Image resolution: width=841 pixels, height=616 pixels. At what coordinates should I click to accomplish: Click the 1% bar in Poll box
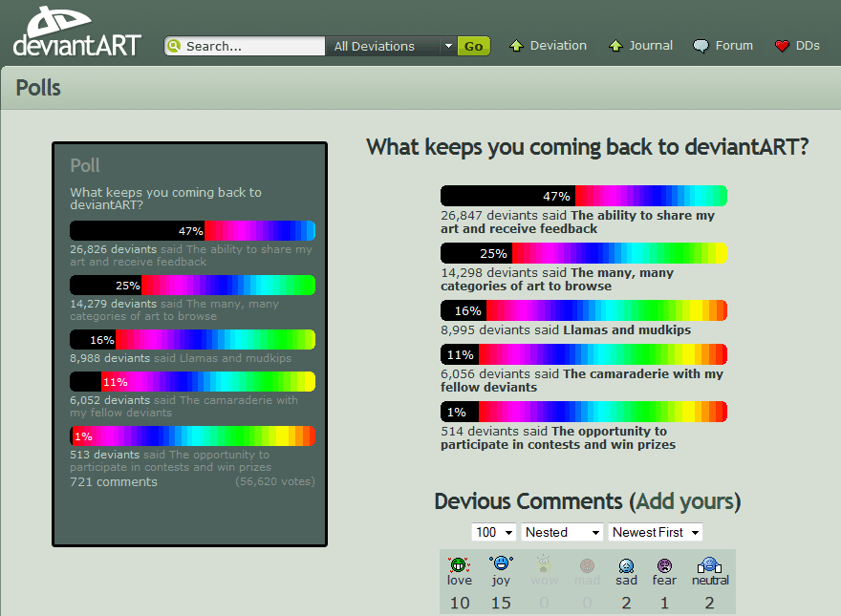point(192,435)
